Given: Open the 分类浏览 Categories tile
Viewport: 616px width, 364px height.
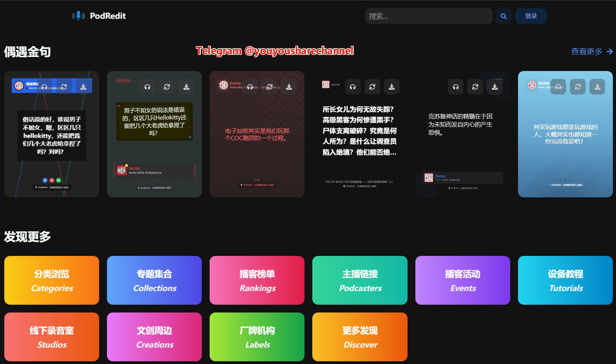Looking at the screenshot, I should click(52, 280).
